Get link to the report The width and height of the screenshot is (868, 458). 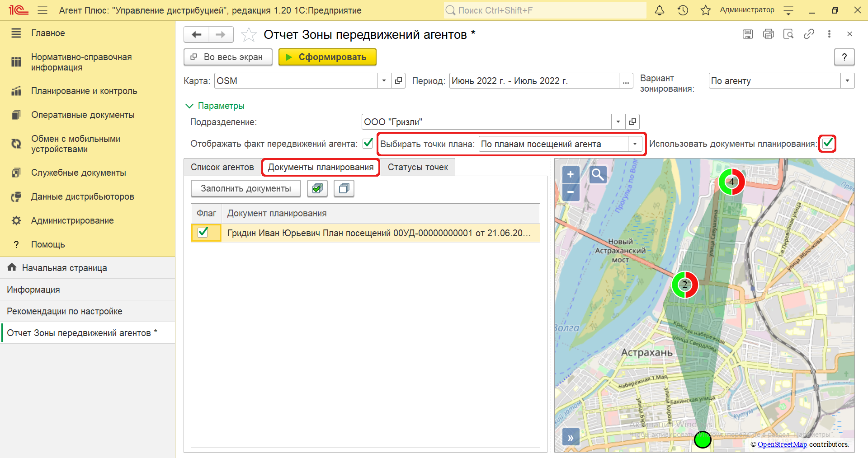(809, 34)
